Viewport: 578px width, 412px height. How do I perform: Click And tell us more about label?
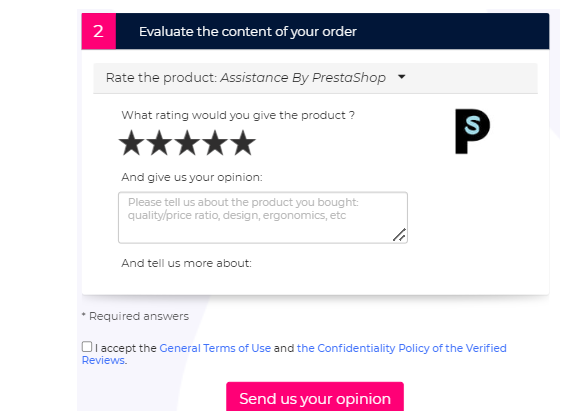click(x=186, y=263)
